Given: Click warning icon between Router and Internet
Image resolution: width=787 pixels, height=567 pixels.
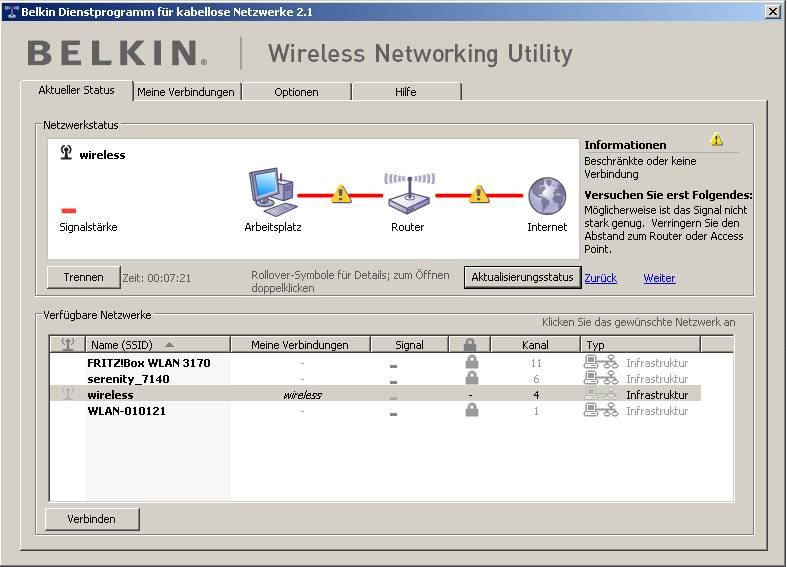Looking at the screenshot, I should [478, 194].
